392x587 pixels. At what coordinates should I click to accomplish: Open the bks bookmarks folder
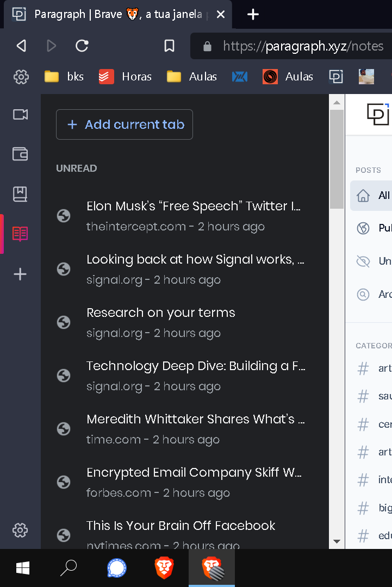coord(64,77)
